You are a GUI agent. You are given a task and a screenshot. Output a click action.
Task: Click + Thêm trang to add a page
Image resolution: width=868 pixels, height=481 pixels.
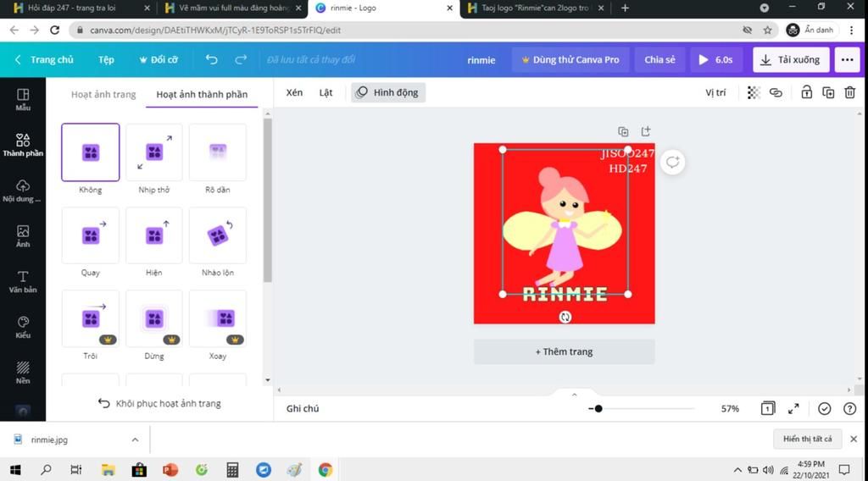pyautogui.click(x=564, y=351)
